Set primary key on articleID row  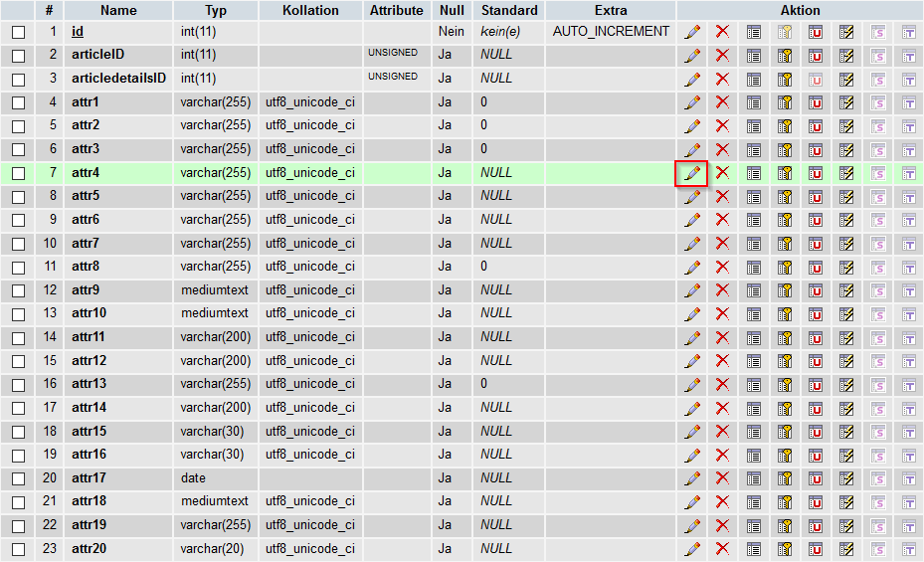click(785, 56)
